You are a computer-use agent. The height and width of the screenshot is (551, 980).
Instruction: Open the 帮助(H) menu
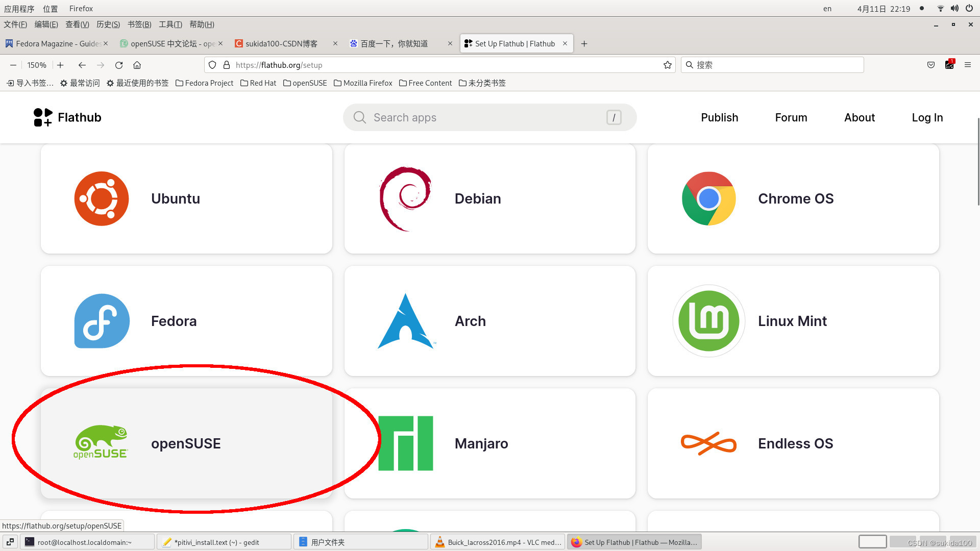pyautogui.click(x=202, y=24)
